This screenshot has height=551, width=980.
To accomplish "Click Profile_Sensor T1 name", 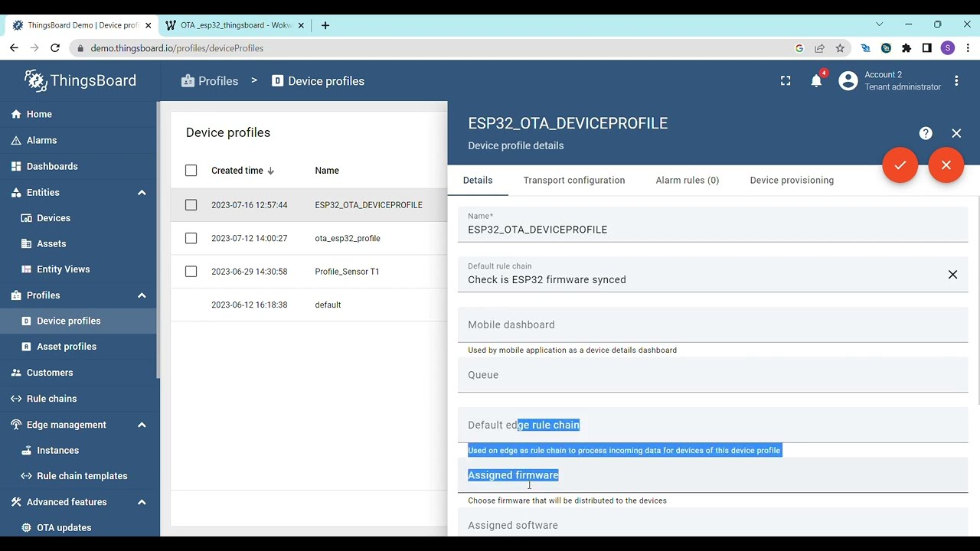I will 347,272.
